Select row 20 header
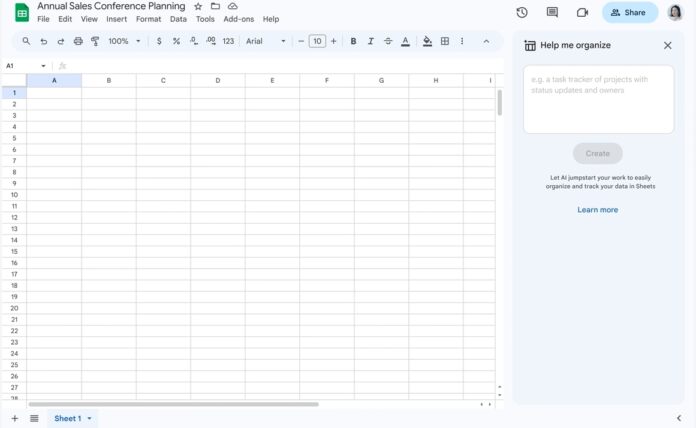The height and width of the screenshot is (428, 696). (x=14, y=308)
